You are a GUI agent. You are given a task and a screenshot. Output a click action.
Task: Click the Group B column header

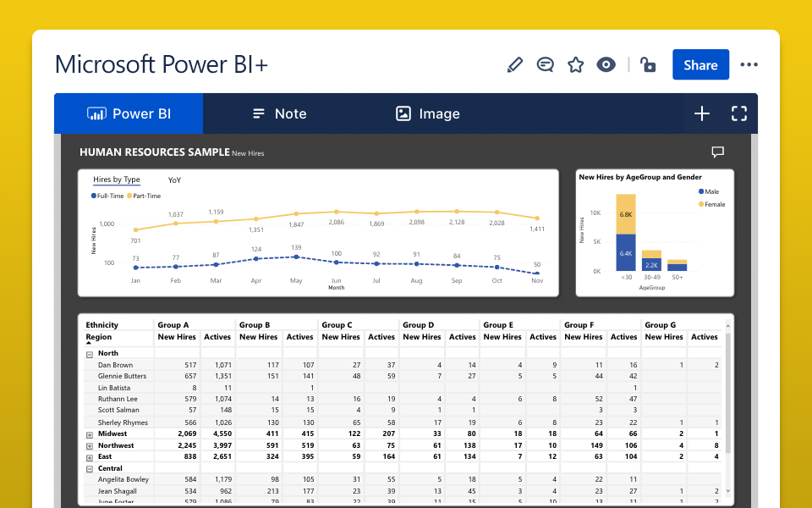point(255,325)
